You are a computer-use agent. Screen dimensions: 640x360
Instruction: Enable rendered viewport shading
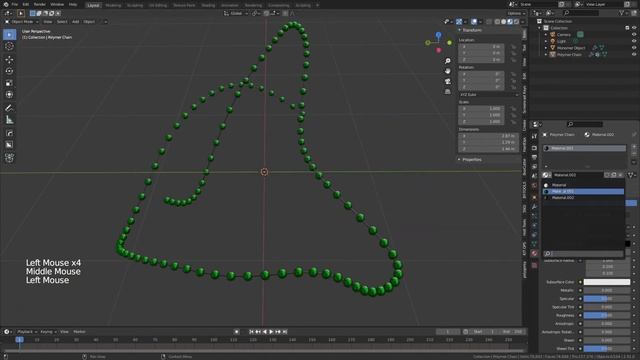pyautogui.click(x=516, y=22)
